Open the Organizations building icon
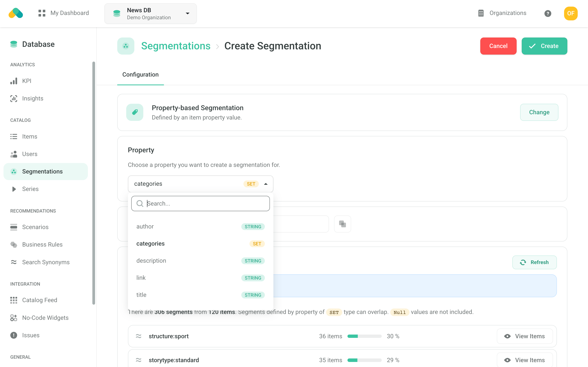Screen dimensions: 588x367 (x=481, y=13)
